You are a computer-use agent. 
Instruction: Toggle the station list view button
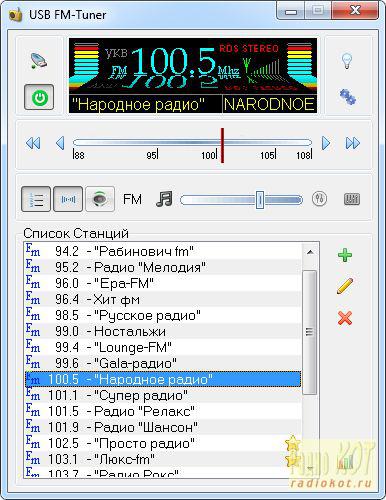click(36, 199)
